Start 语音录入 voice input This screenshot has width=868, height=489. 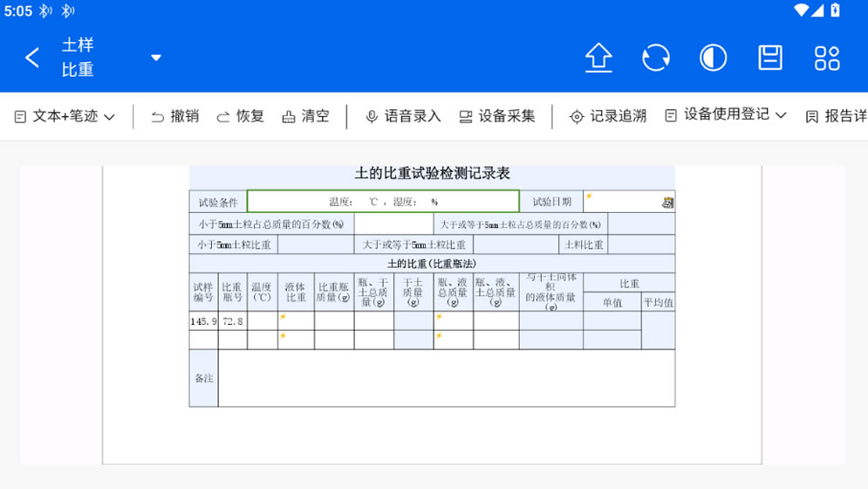[x=403, y=116]
